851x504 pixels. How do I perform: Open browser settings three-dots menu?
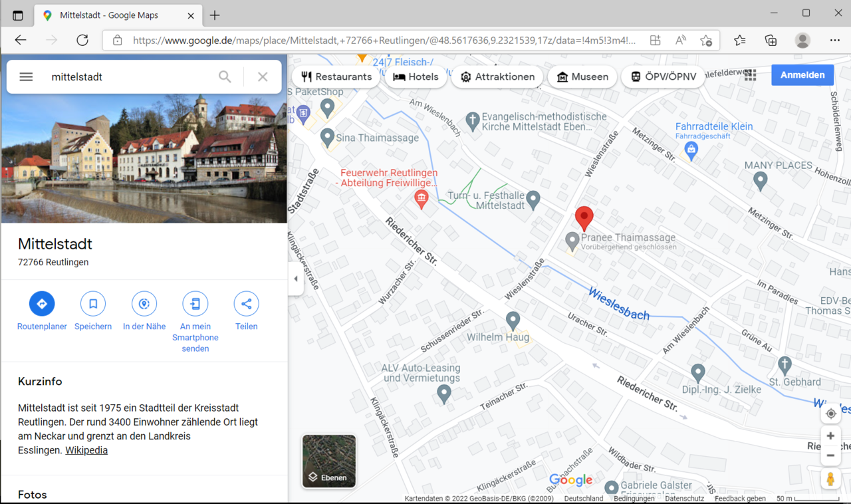tap(835, 41)
